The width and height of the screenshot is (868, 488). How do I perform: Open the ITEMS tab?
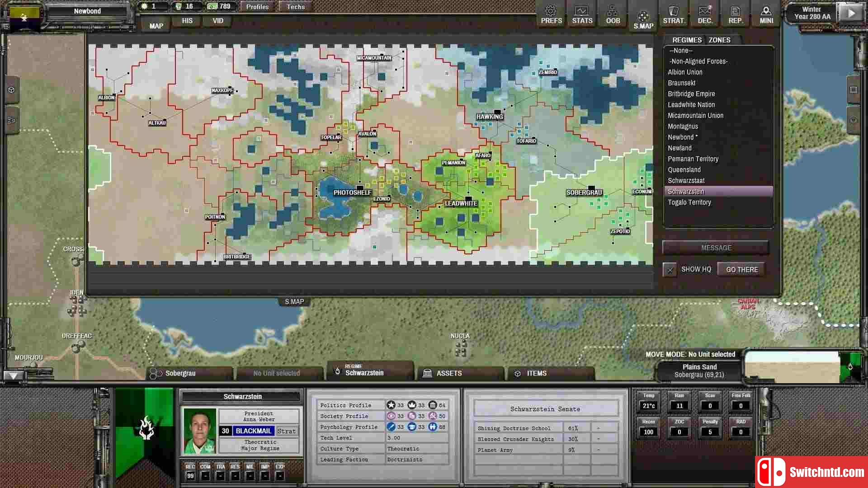pyautogui.click(x=551, y=373)
